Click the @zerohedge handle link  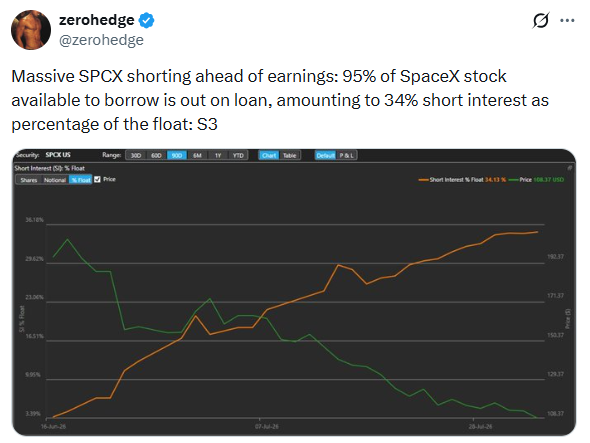pos(101,40)
